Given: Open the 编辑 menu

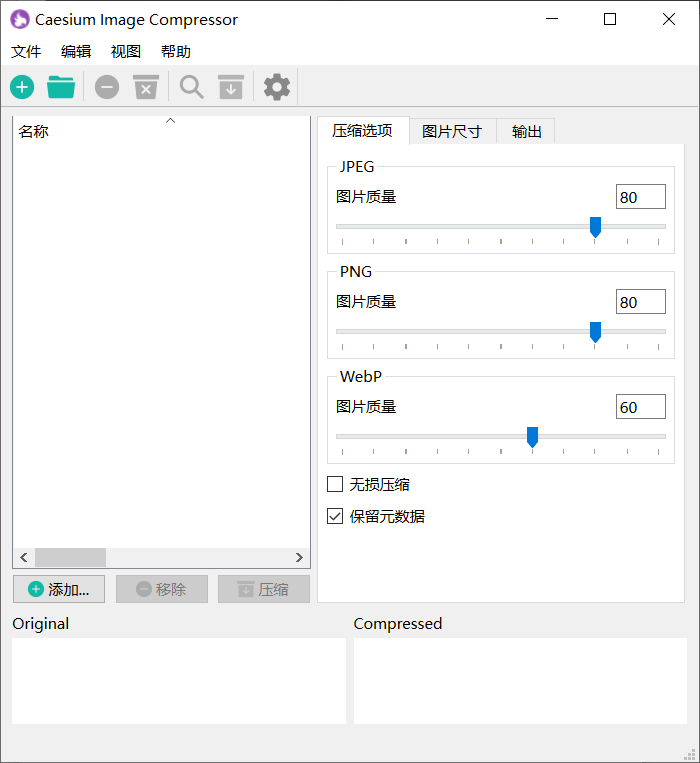Looking at the screenshot, I should [x=76, y=52].
